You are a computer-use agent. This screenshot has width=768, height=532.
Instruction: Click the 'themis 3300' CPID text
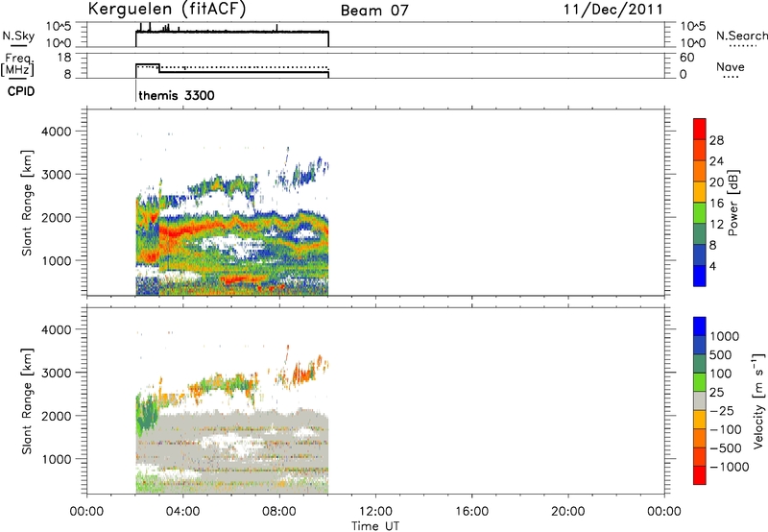tap(177, 95)
